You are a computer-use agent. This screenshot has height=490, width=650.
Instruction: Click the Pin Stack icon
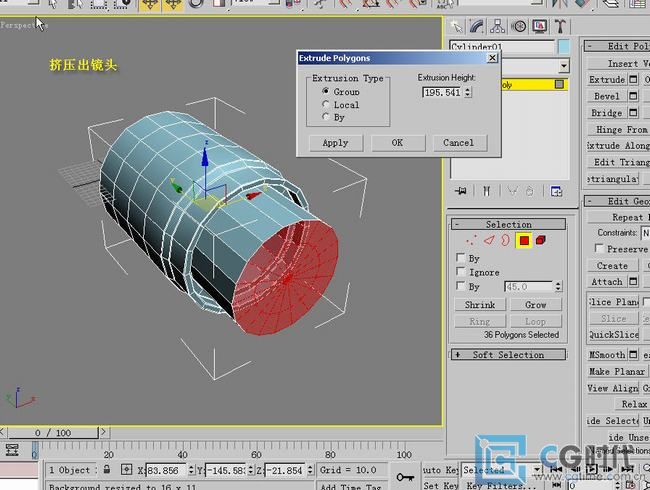pos(461,191)
